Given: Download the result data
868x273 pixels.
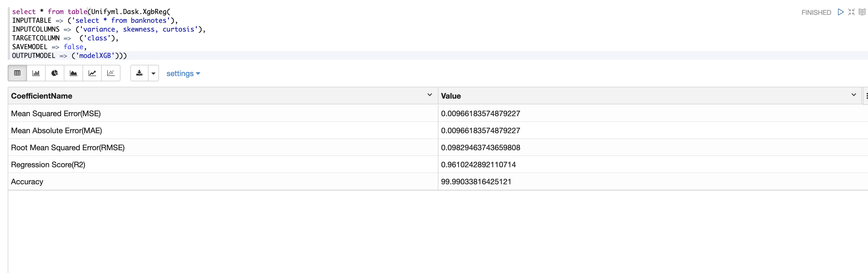Looking at the screenshot, I should tap(139, 73).
